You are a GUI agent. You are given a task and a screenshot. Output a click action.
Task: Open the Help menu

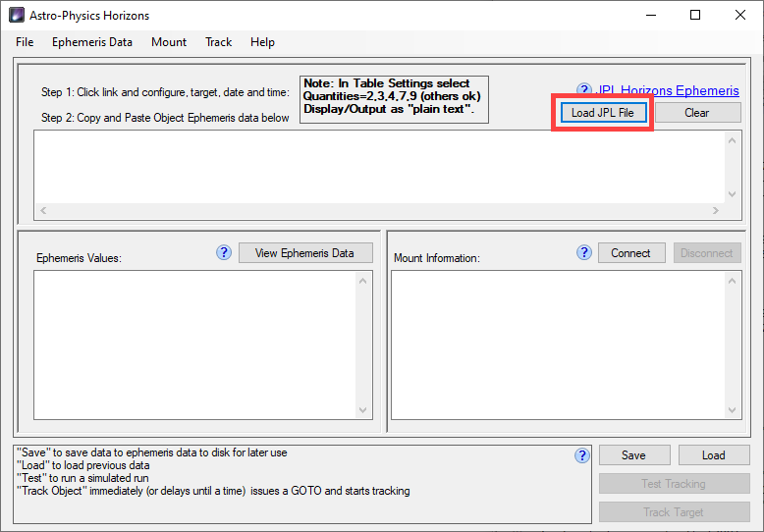click(x=262, y=42)
